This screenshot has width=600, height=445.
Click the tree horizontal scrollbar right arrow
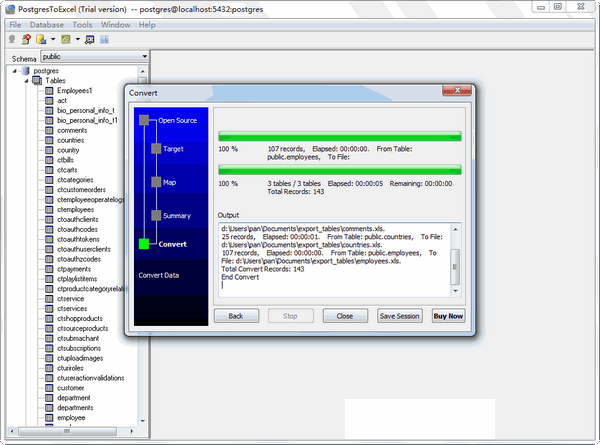click(132, 431)
